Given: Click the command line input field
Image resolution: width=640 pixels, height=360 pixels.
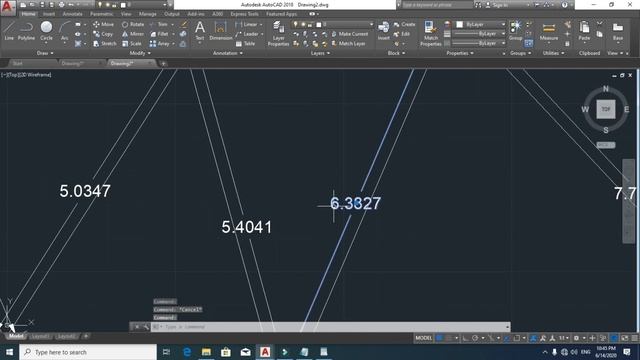Looking at the screenshot, I should [331, 327].
